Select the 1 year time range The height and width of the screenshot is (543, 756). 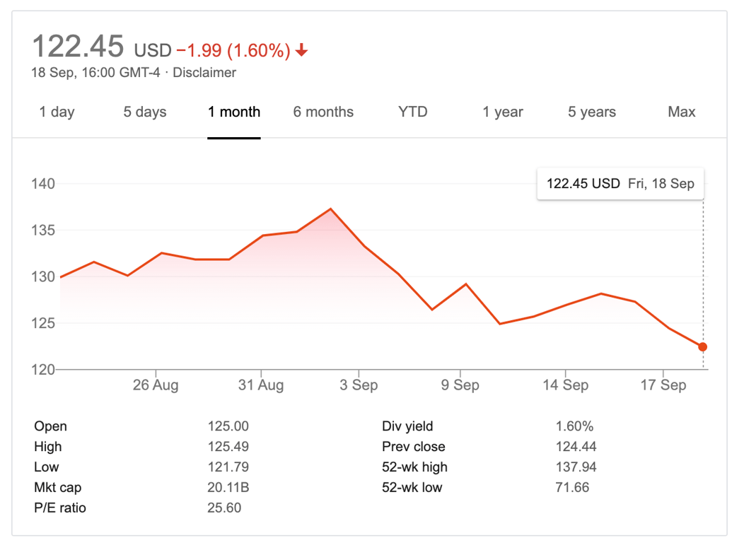pos(502,112)
